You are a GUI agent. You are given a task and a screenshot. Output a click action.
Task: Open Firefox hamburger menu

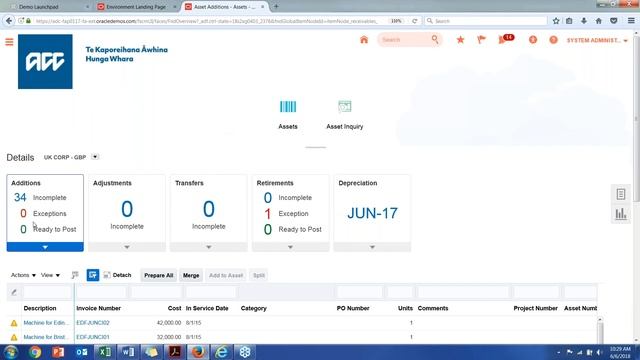point(631,21)
